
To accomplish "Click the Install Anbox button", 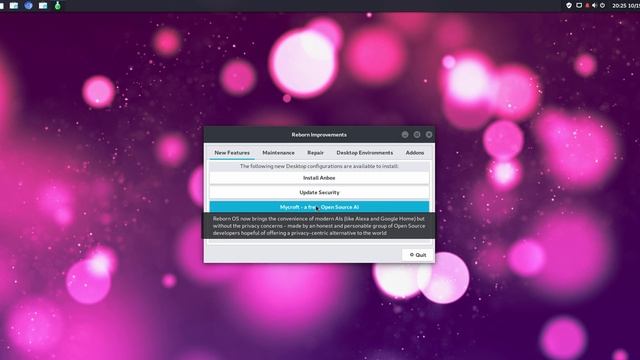I will coord(319,178).
